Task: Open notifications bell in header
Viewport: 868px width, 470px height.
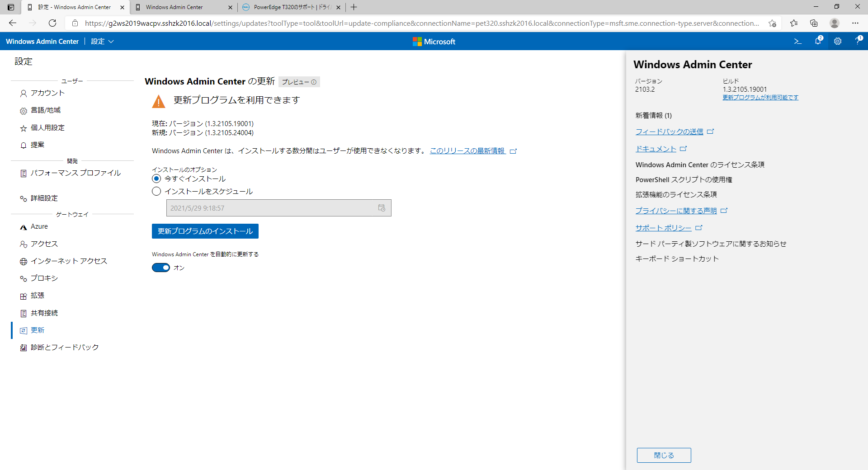Action: [x=818, y=41]
